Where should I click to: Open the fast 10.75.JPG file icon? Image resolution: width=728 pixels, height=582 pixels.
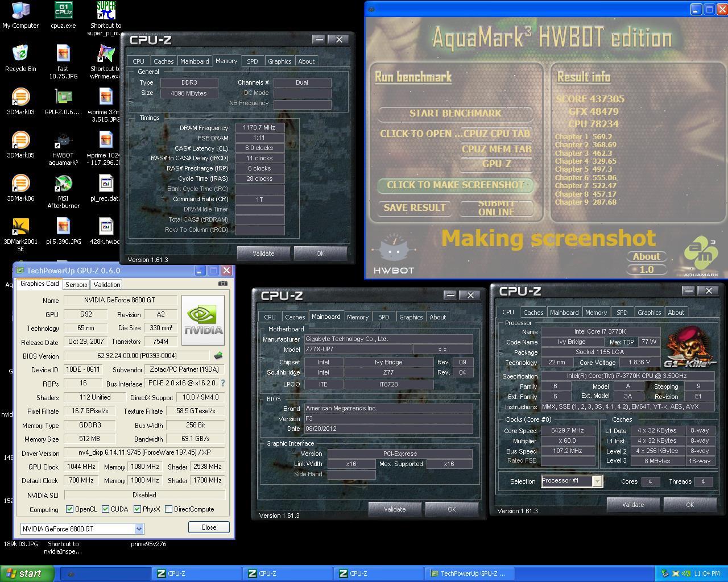coord(63,62)
